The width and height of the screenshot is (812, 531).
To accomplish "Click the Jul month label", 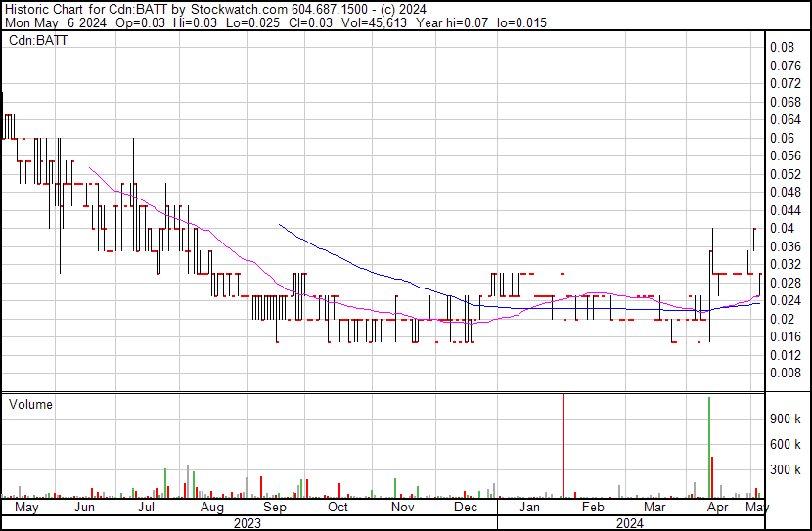I will pyautogui.click(x=146, y=507).
